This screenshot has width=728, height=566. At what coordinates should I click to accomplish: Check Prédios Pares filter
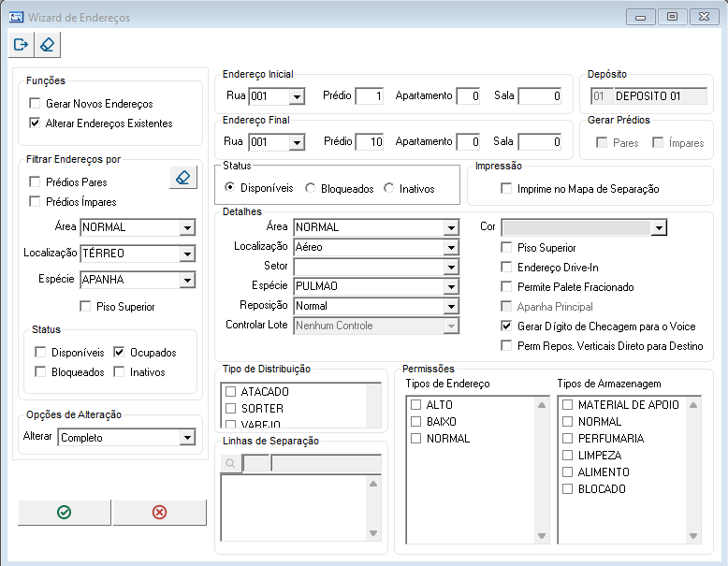35,181
